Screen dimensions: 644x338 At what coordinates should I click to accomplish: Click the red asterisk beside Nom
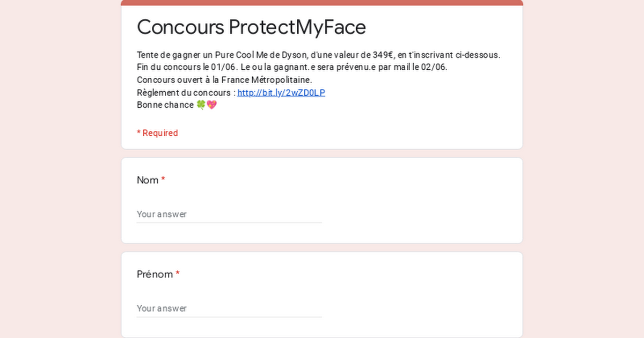[163, 180]
